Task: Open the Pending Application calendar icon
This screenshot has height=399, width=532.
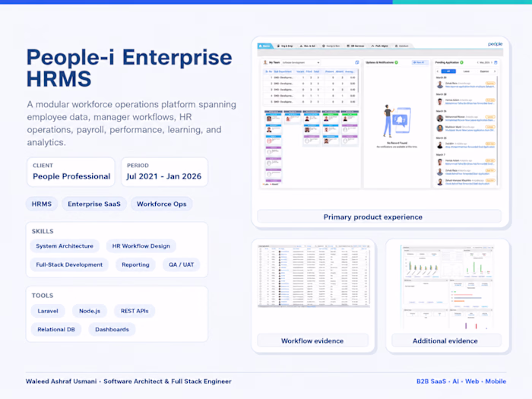Action: pos(496,62)
